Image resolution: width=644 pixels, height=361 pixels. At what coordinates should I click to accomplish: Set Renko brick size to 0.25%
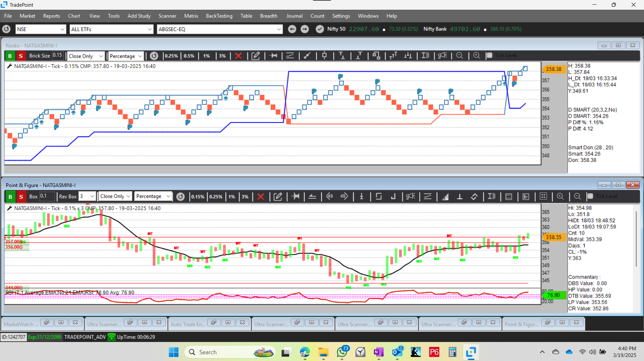pos(171,56)
